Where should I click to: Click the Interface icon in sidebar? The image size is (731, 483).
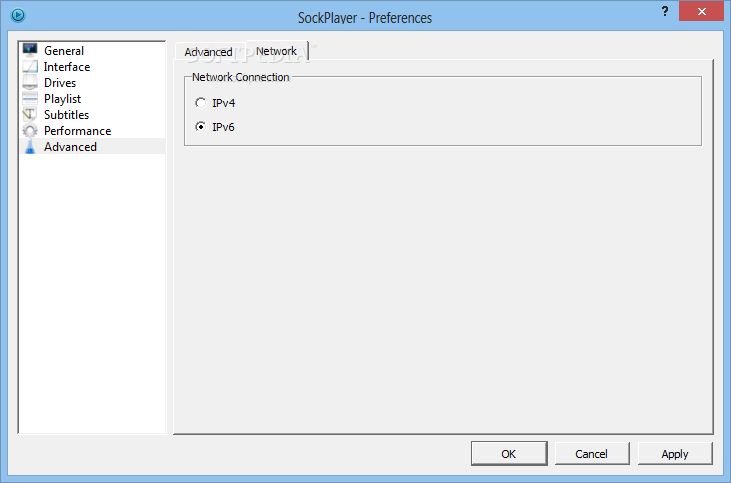(x=30, y=67)
